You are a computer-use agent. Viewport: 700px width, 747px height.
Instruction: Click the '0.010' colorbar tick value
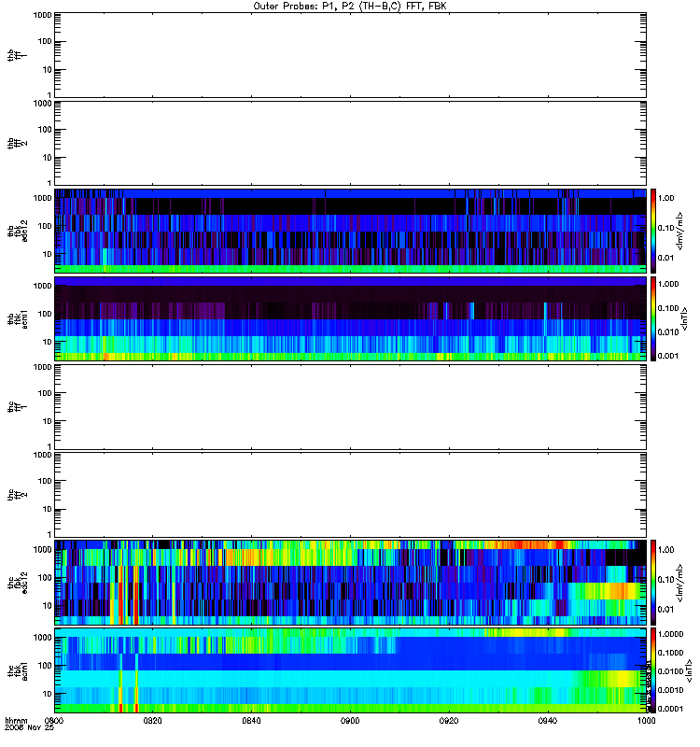coord(668,332)
